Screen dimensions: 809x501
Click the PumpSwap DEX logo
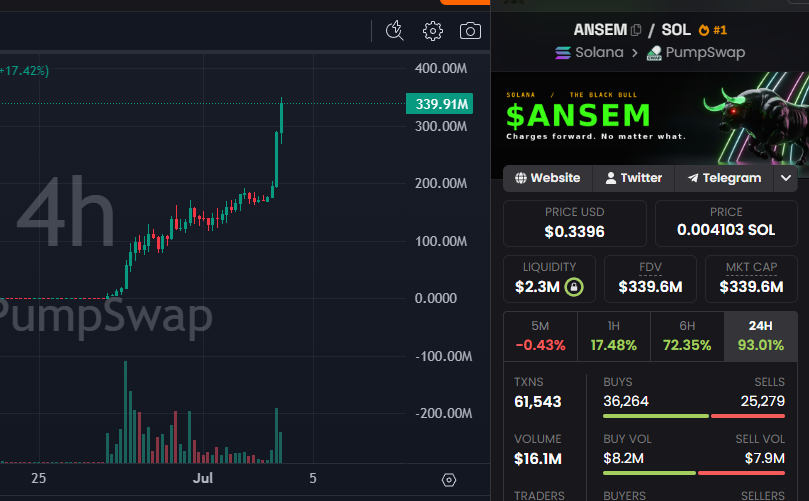coord(654,53)
